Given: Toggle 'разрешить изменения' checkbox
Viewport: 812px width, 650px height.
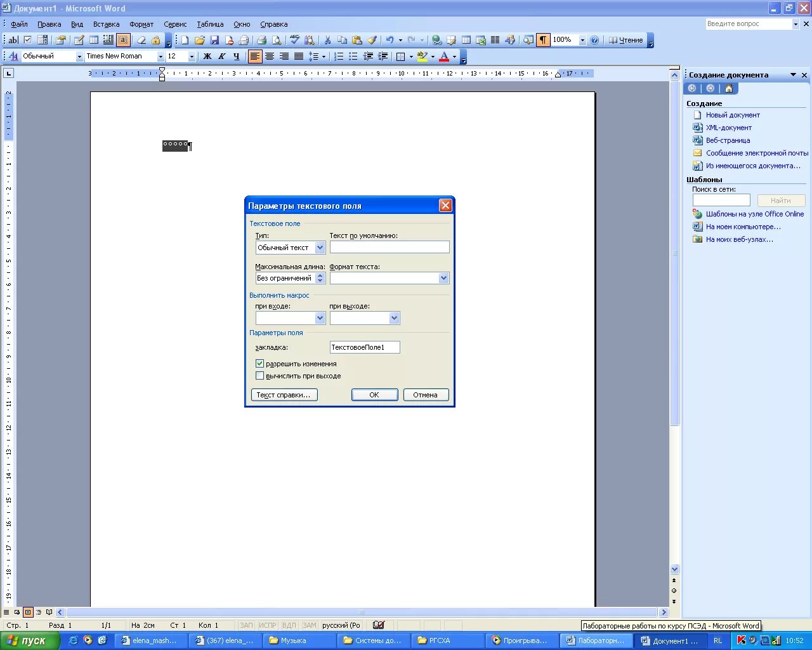Looking at the screenshot, I should (x=259, y=364).
